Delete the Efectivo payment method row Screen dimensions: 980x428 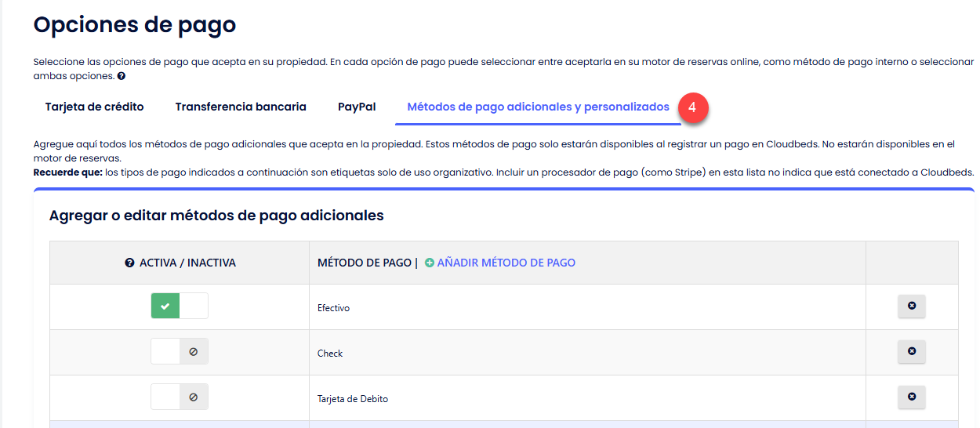point(911,306)
